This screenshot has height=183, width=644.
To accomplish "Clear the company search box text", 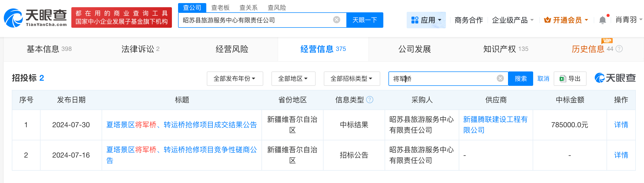I will [336, 20].
